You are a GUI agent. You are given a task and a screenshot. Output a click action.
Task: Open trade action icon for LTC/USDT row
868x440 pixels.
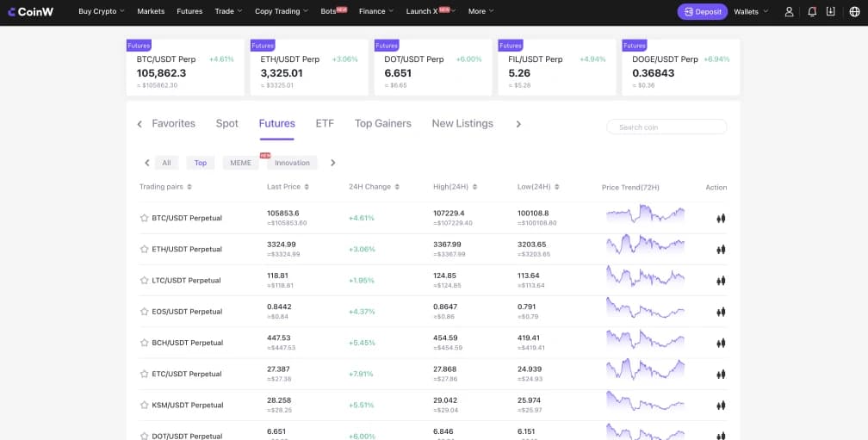click(721, 281)
